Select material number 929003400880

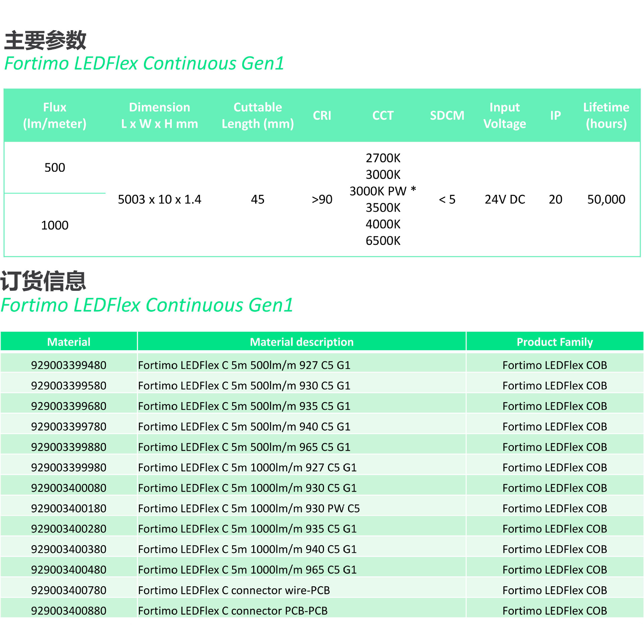click(69, 610)
